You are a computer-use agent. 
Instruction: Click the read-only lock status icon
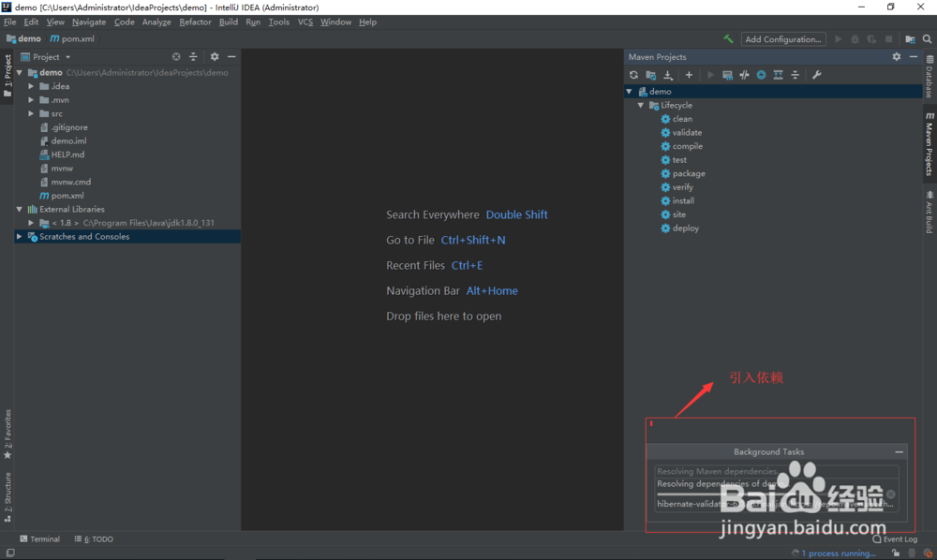coord(896,553)
